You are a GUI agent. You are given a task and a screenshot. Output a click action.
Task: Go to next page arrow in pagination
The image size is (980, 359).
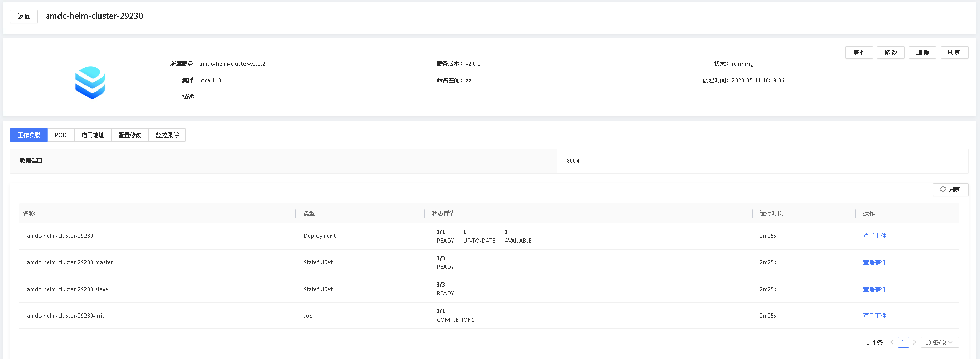(914, 342)
